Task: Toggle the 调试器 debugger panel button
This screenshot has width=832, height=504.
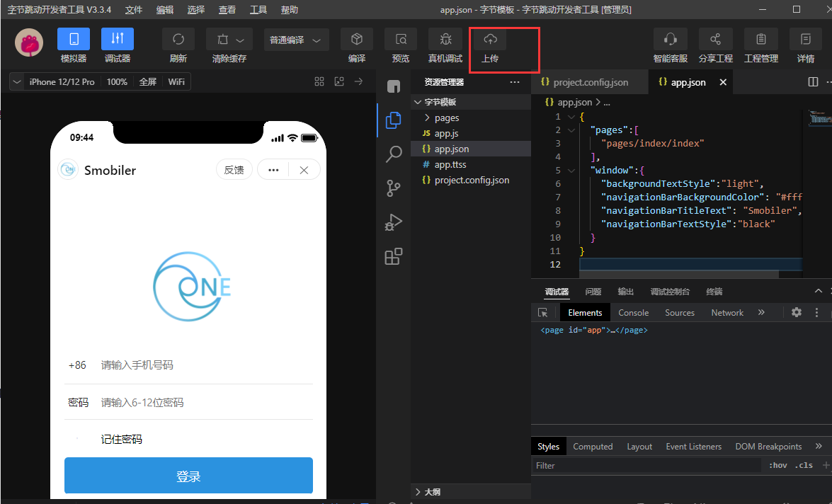Action: point(118,39)
